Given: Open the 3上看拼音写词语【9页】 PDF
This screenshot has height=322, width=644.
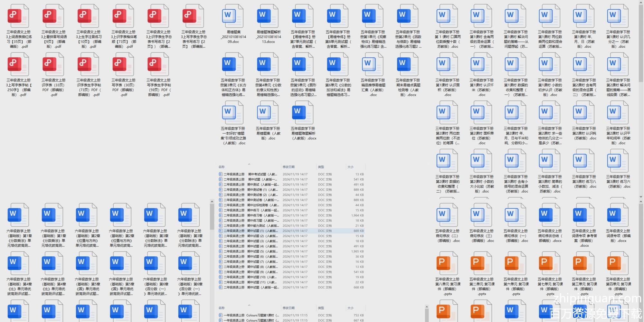Looking at the screenshot, I should [x=53, y=17].
